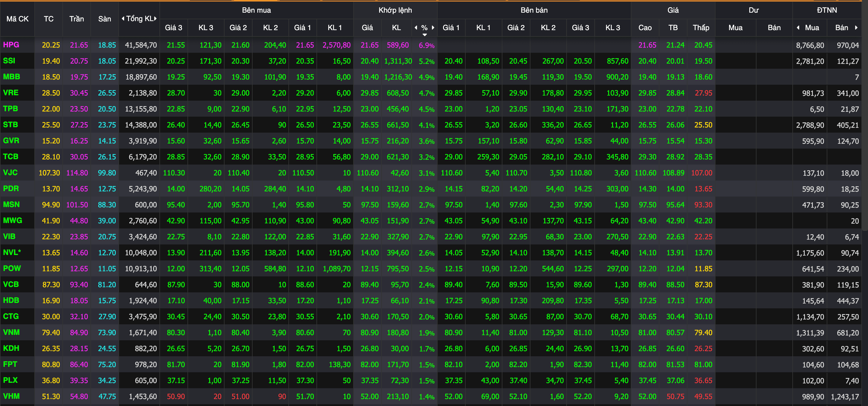
Task: Click the TB price column header
Action: click(673, 28)
